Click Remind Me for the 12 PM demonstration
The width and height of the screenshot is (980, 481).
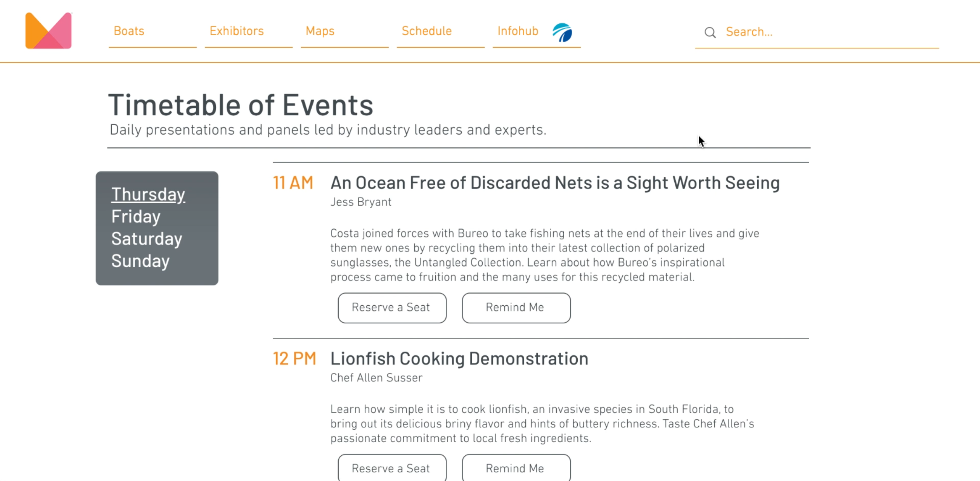tap(516, 468)
